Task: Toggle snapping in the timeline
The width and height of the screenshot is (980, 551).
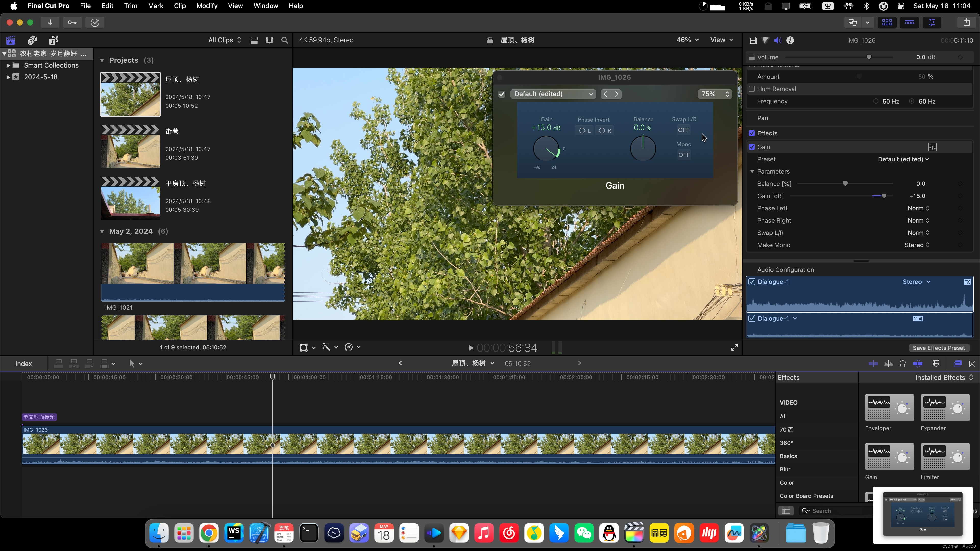Action: [918, 364]
